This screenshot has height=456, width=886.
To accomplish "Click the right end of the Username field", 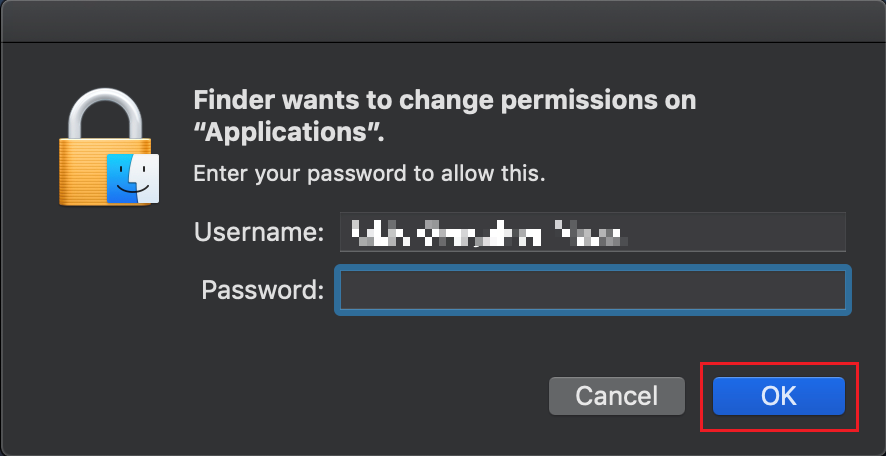I will 819,232.
